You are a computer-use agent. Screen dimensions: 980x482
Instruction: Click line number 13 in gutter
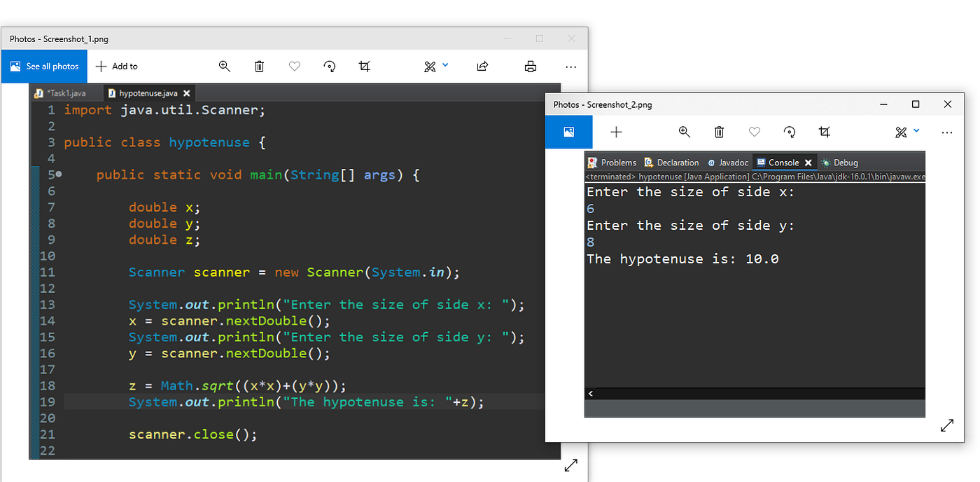pos(47,305)
